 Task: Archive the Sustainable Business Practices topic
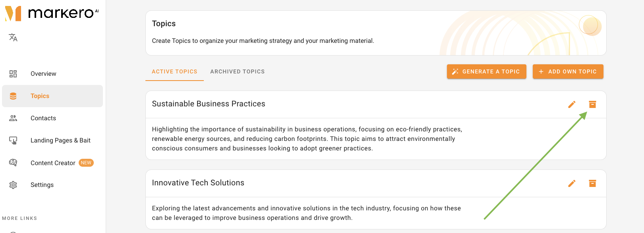point(592,104)
